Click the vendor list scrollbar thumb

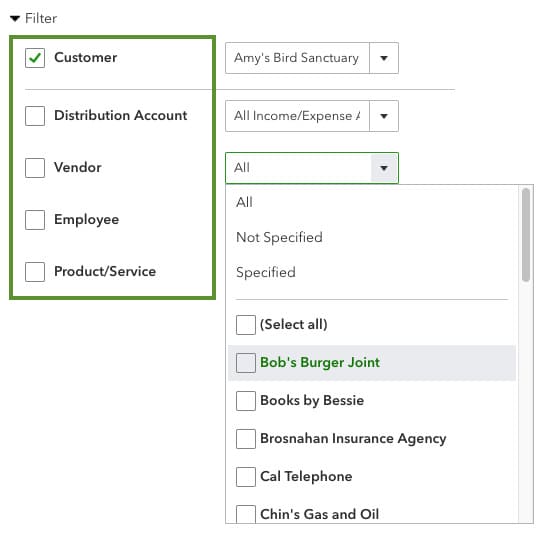click(x=526, y=235)
